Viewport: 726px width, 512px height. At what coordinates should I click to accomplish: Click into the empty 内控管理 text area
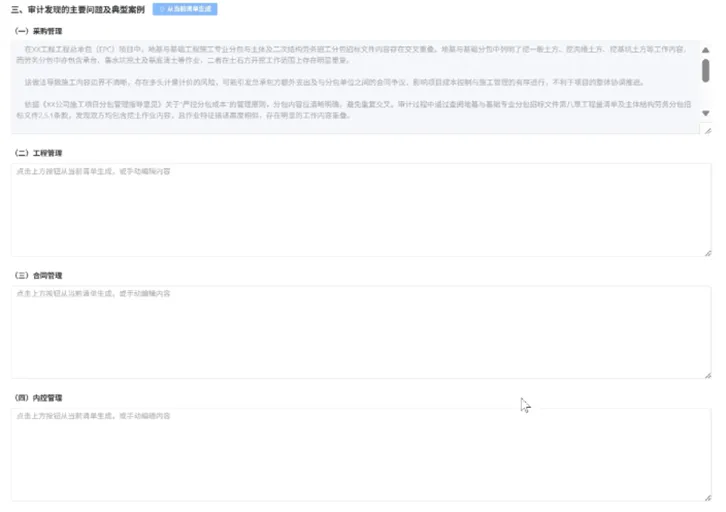361,455
